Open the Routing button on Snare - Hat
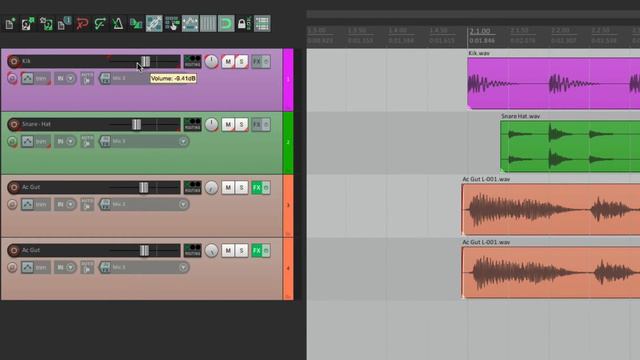 pos(192,124)
